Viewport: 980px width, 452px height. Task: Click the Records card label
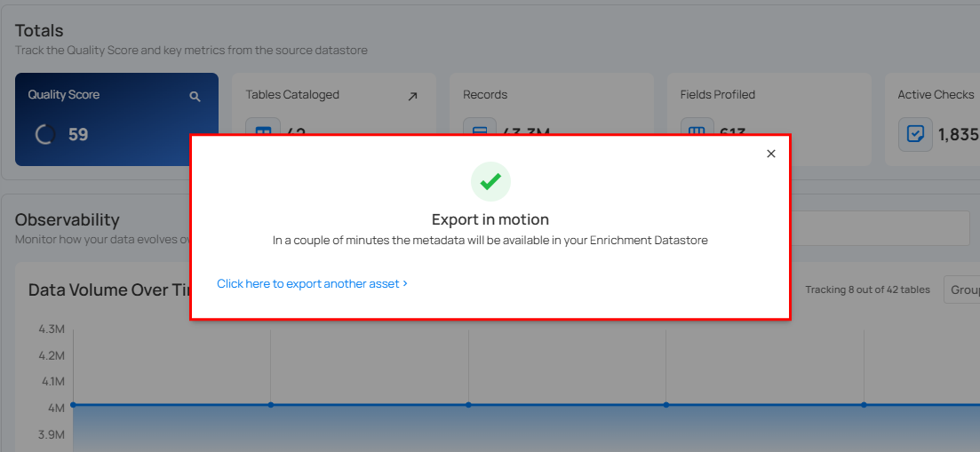point(485,94)
